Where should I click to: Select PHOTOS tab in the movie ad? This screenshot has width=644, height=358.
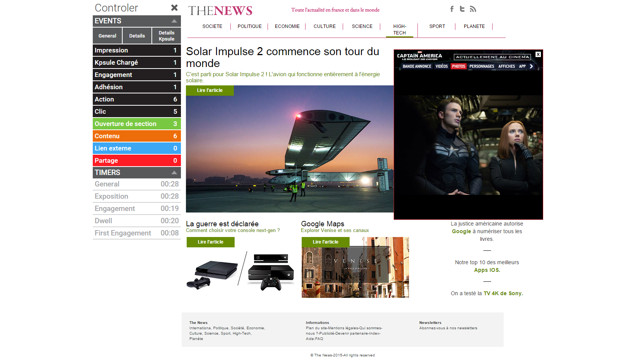(458, 66)
